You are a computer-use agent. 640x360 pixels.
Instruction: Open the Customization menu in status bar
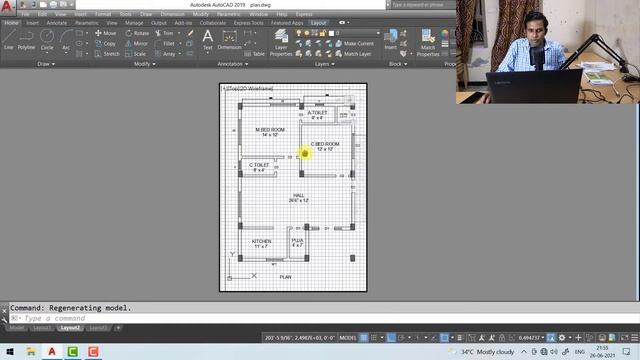point(635,338)
